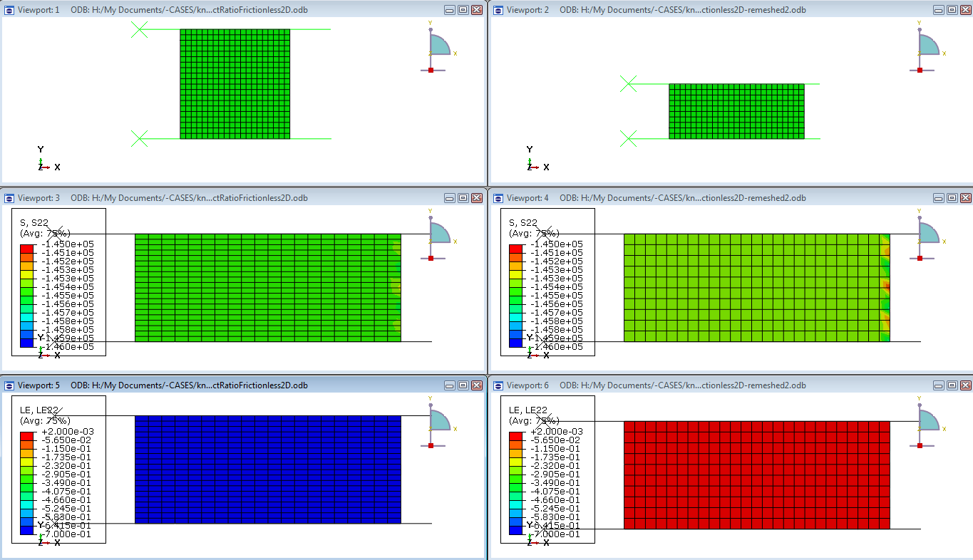Select the green meshed part in Viewport 1

(x=235, y=82)
